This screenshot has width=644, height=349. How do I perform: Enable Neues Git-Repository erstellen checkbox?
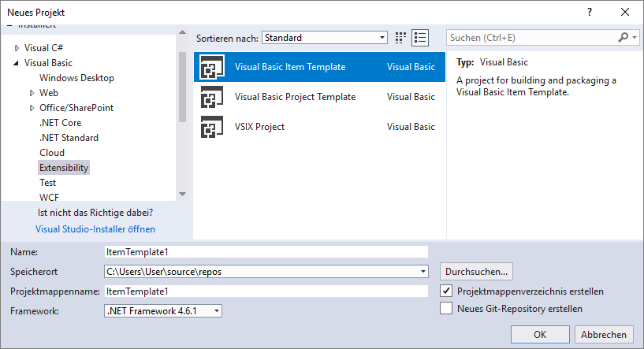tap(446, 309)
